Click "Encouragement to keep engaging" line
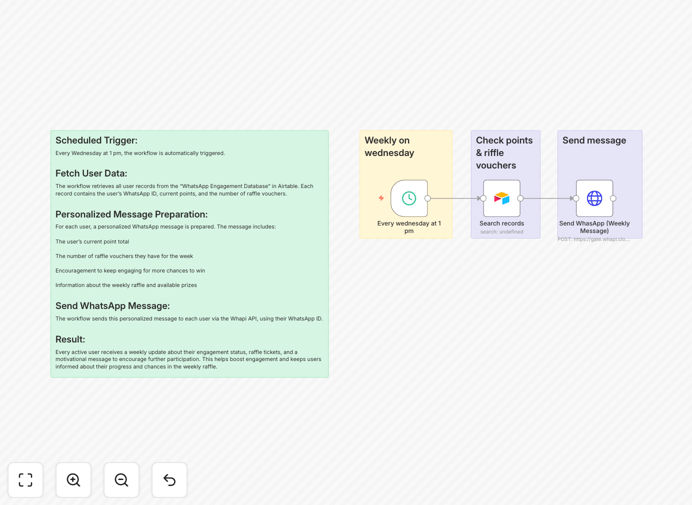This screenshot has height=505, width=692. coord(130,271)
